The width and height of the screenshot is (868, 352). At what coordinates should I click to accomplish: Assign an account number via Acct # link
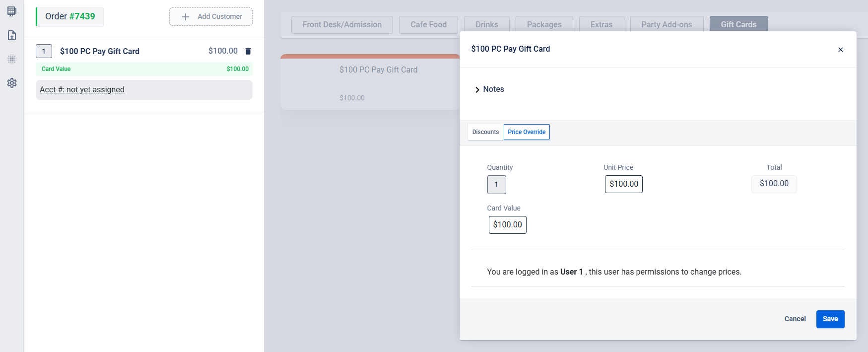(x=82, y=90)
